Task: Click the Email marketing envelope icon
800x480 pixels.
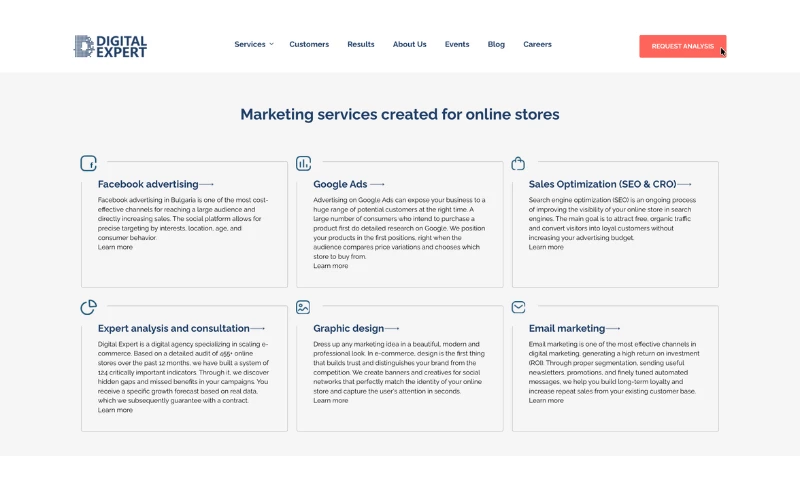Action: [518, 307]
